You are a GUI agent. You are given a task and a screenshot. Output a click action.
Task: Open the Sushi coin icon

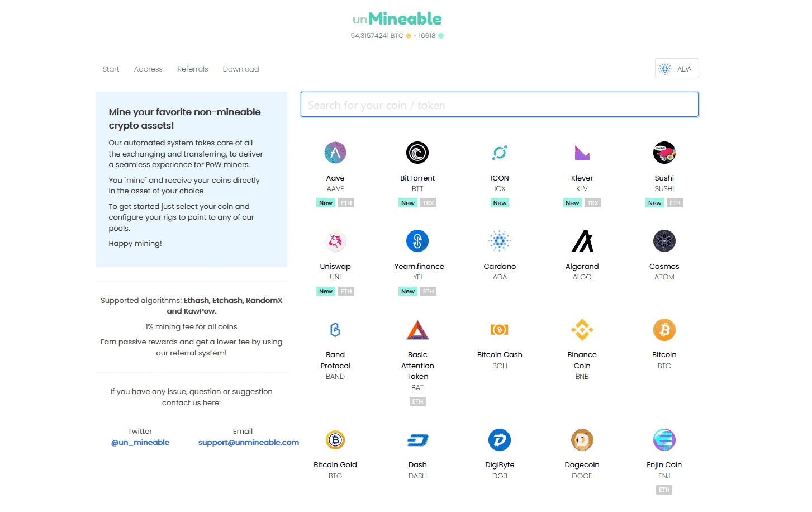[x=664, y=153]
